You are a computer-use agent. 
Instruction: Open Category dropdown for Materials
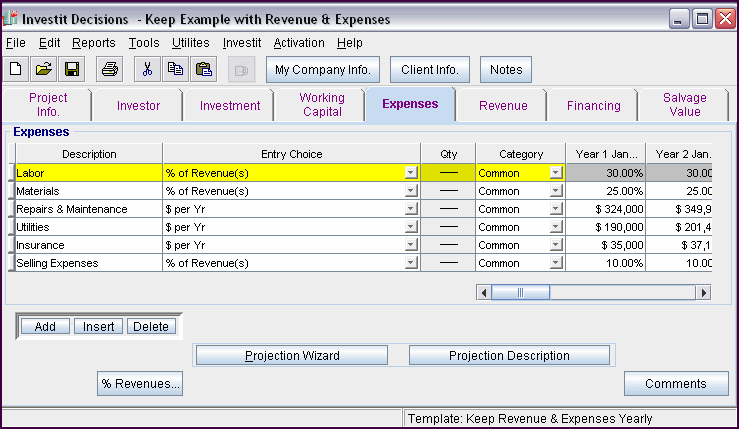pyautogui.click(x=556, y=191)
